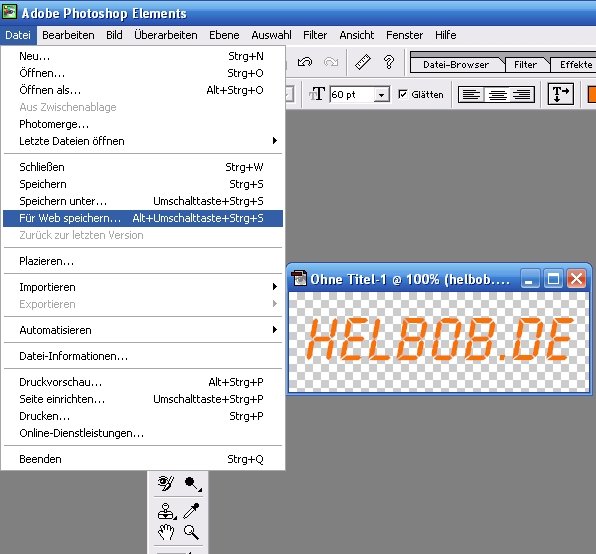Click the orange text color swatch
The height and width of the screenshot is (554, 596).
[591, 94]
